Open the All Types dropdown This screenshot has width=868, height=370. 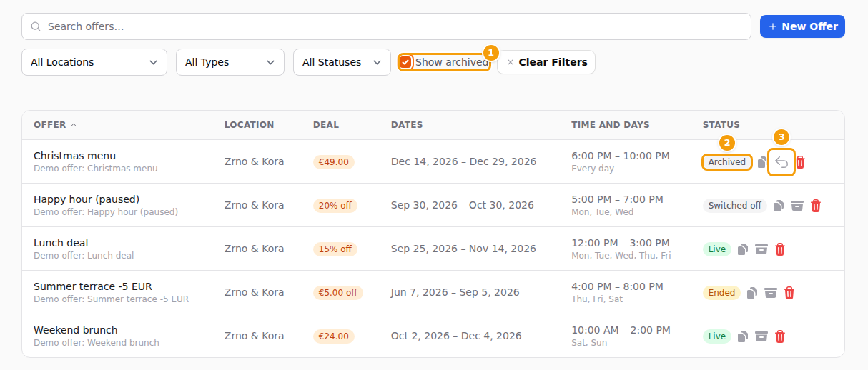pos(230,62)
